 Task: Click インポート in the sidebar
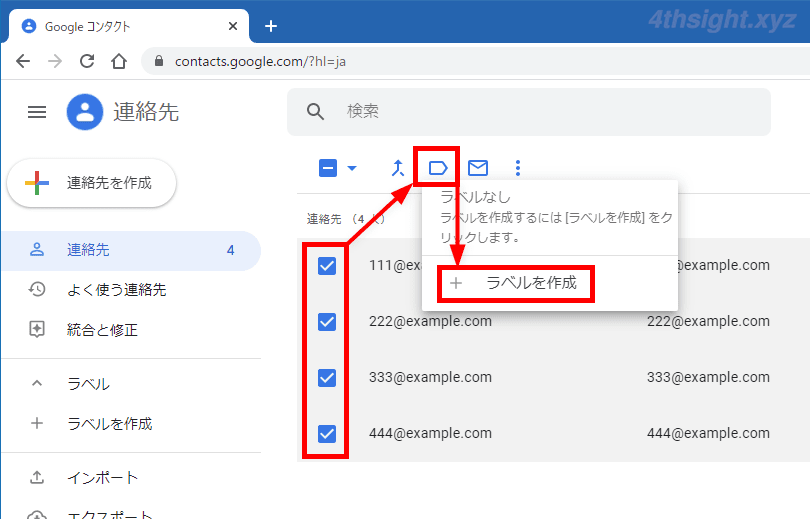pyautogui.click(x=102, y=478)
